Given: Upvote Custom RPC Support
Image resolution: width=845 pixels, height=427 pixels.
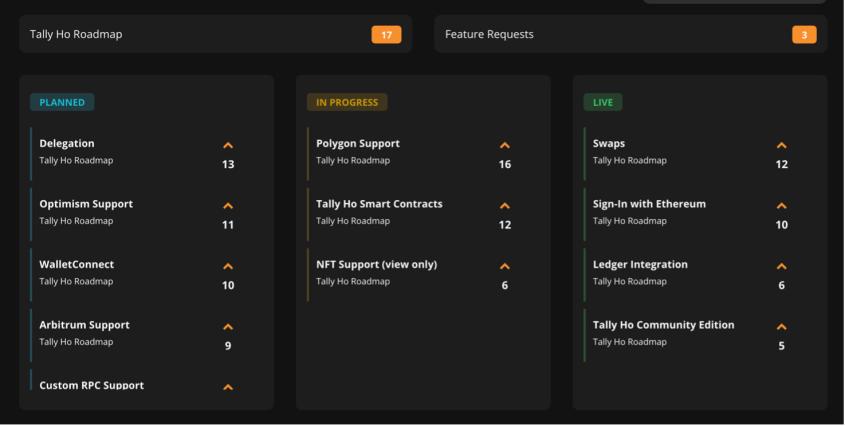Looking at the screenshot, I should (x=228, y=387).
